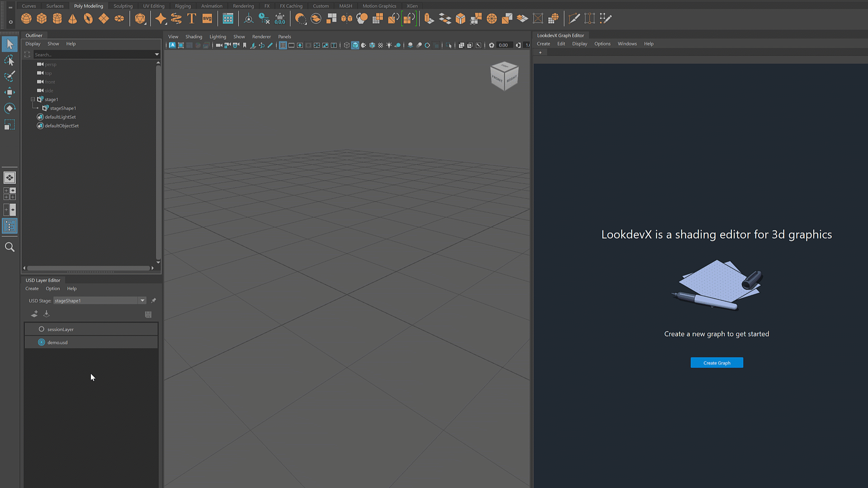Add a new USD layer icon
The height and width of the screenshot is (488, 868).
[34, 314]
